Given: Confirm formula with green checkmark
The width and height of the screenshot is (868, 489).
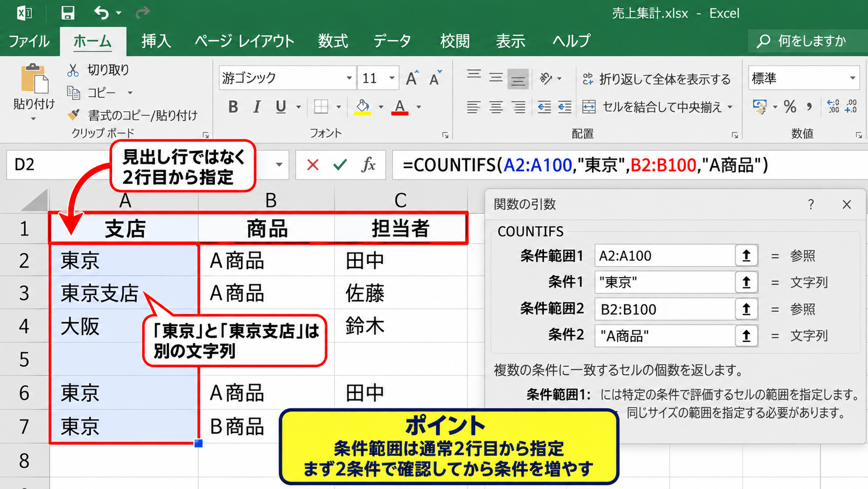Looking at the screenshot, I should pyautogui.click(x=340, y=165).
